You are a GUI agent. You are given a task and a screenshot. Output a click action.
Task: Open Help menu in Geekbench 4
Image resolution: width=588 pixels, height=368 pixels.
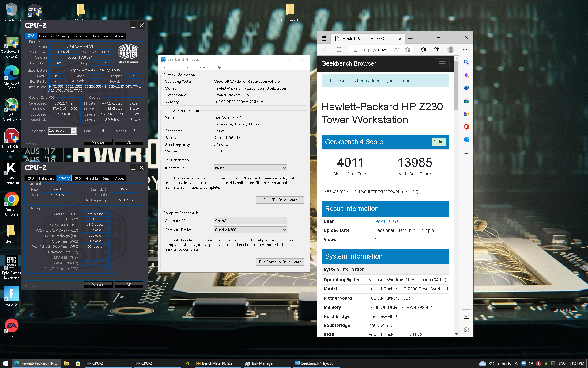(217, 67)
